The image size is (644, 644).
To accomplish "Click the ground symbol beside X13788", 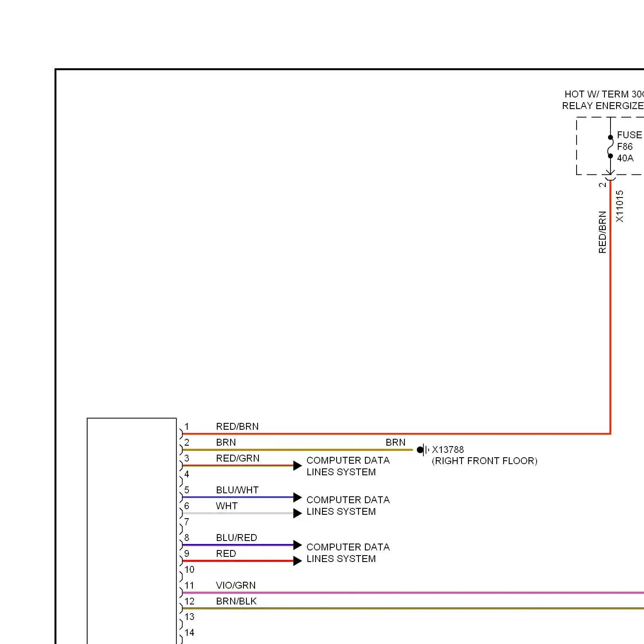I will point(423,450).
